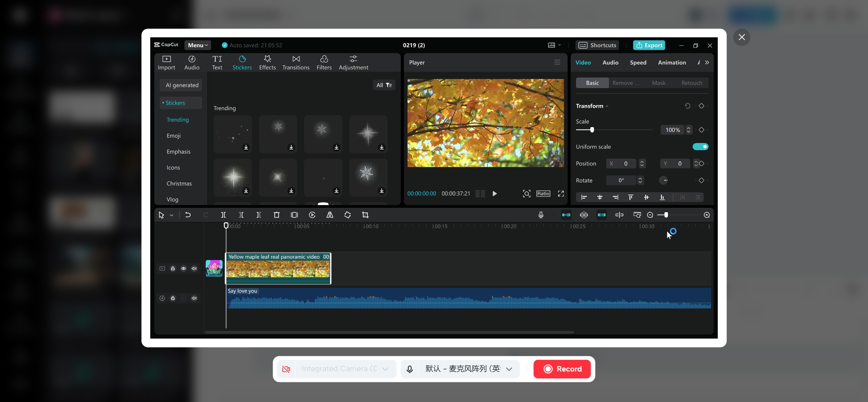The height and width of the screenshot is (402, 868).
Task: Mute the Say love you audio track
Action: coord(194,298)
